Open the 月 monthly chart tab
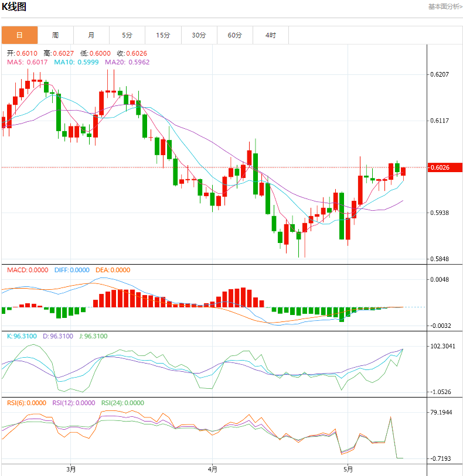463x476 pixels. click(x=91, y=35)
